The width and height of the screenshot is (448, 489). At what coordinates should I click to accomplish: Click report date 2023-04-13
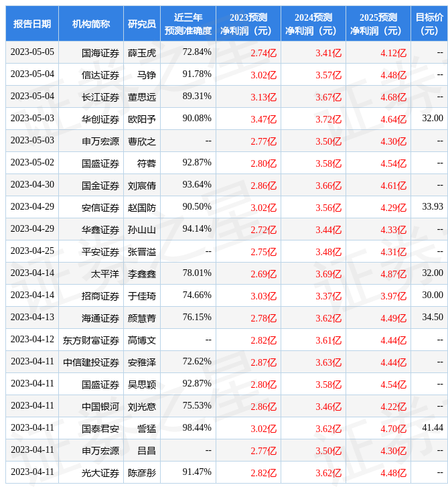click(32, 317)
